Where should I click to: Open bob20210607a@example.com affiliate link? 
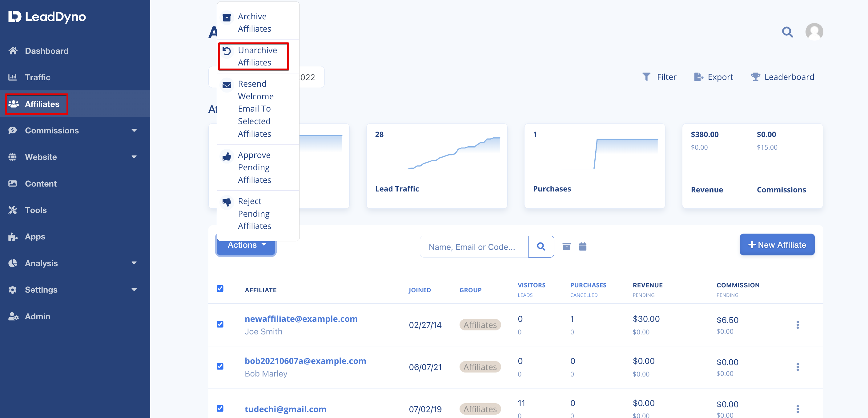[x=305, y=361]
